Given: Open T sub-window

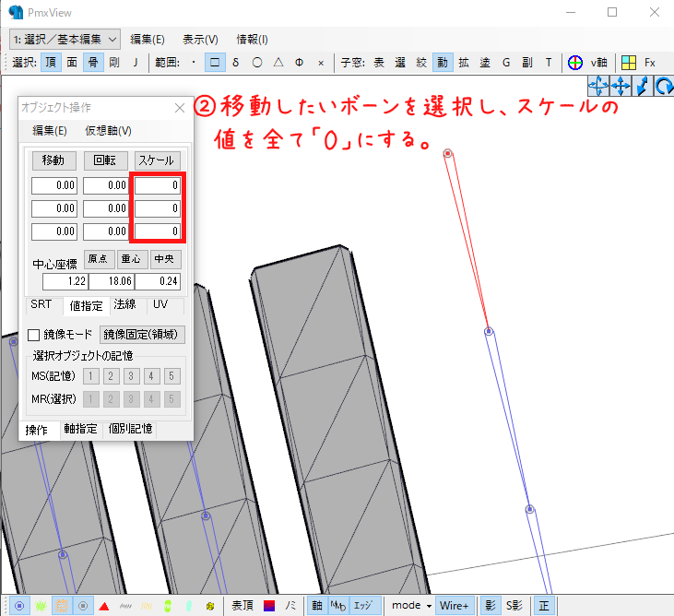Looking at the screenshot, I should tap(549, 63).
